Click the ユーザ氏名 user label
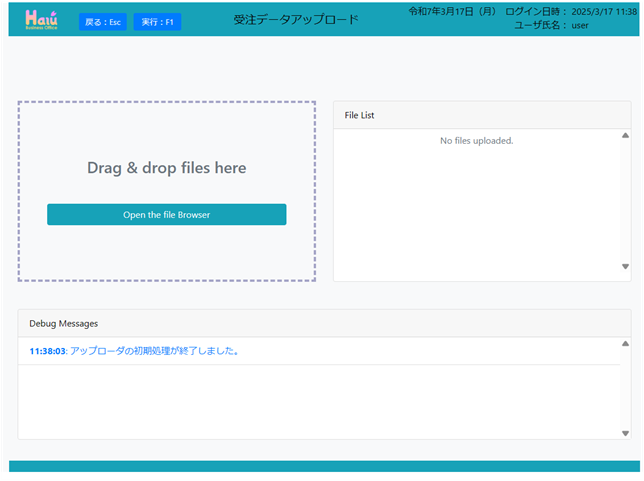 pos(551,25)
